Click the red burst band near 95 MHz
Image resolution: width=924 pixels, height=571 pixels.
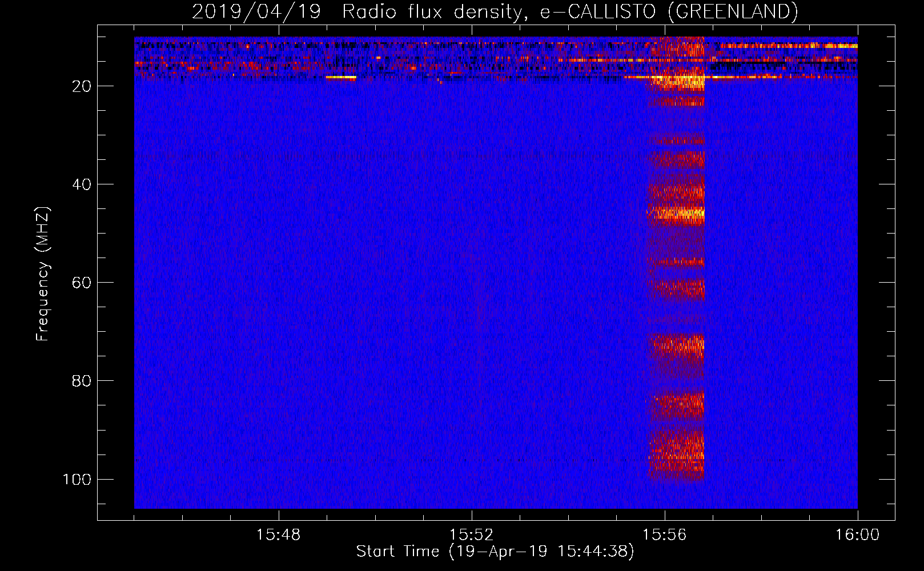coord(676,455)
